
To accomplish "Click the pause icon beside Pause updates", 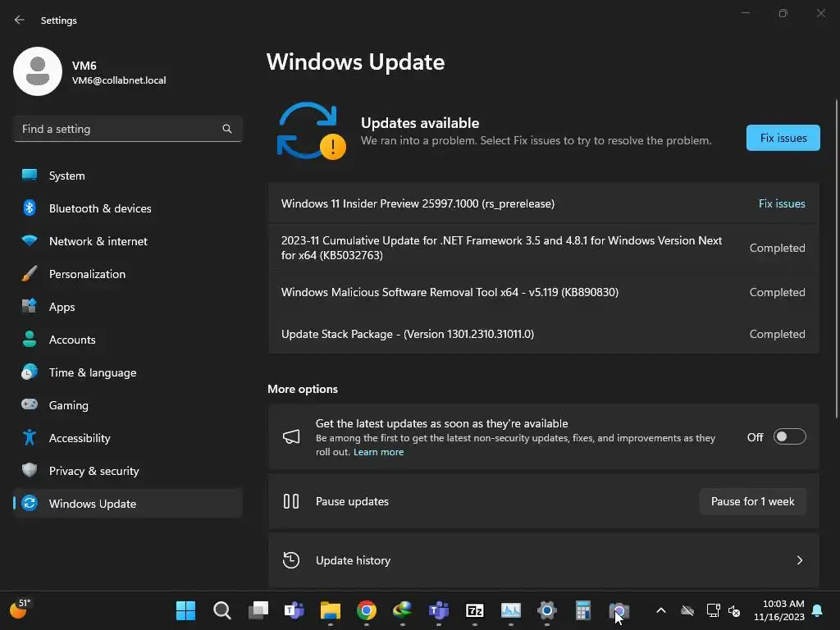I will [x=291, y=501].
